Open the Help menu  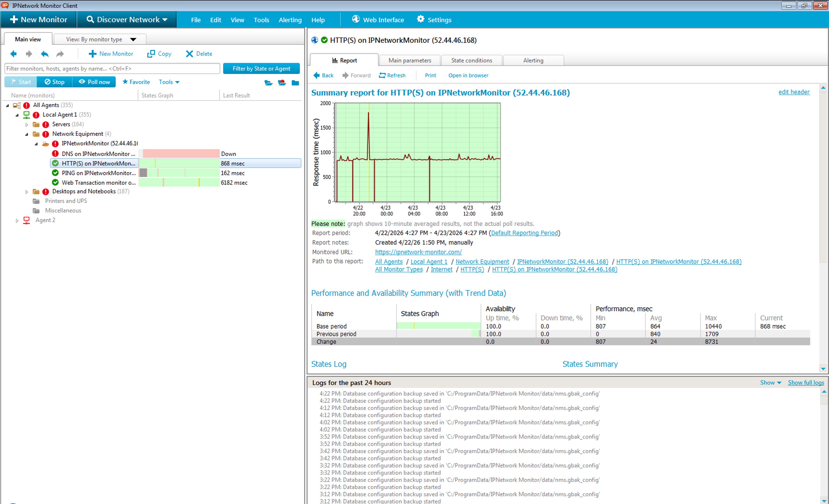(x=318, y=20)
